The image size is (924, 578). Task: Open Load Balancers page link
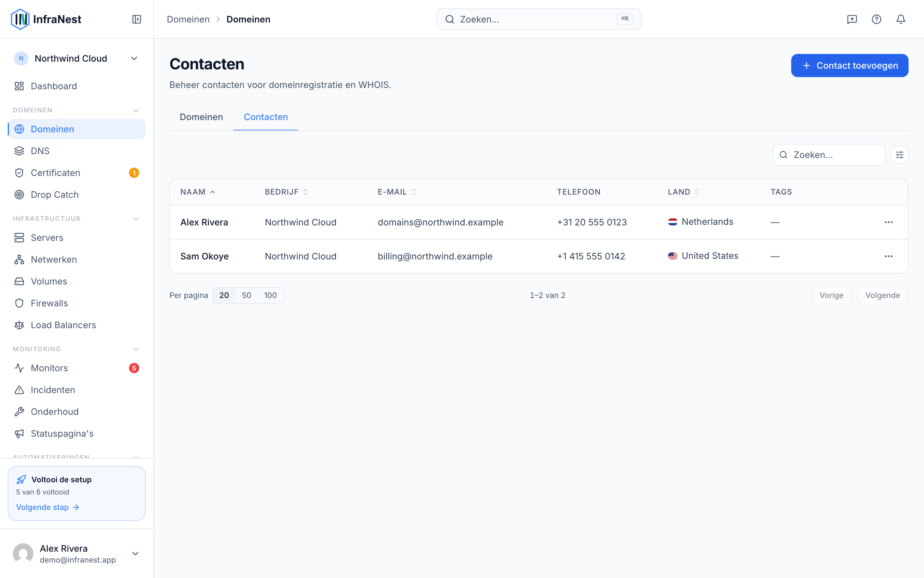(77, 325)
